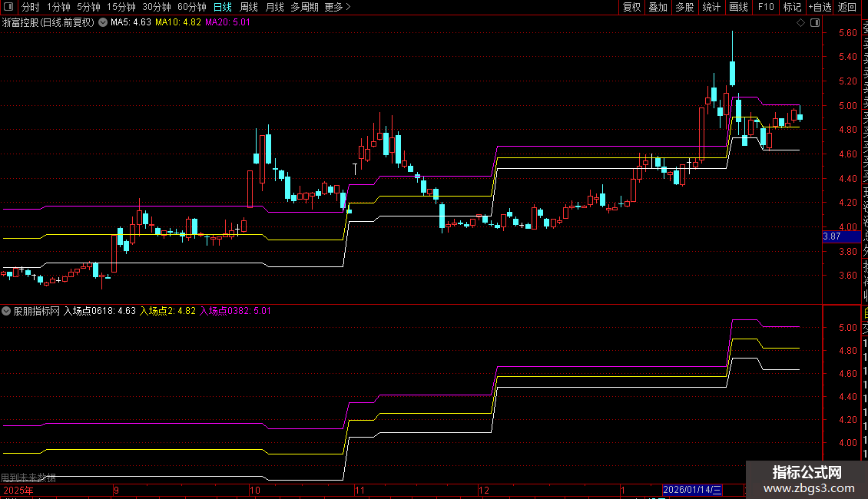Click the 用到未来数据 warning text

coord(28,478)
